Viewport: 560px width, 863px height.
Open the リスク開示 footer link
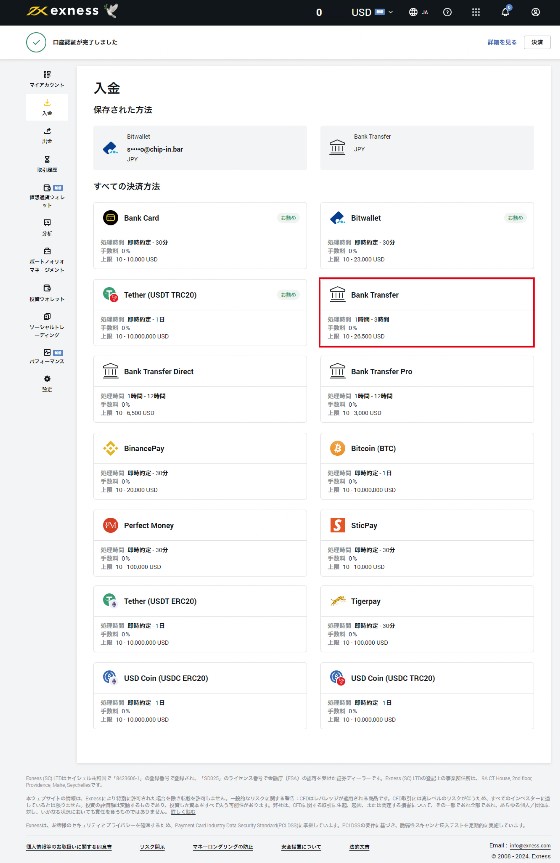click(153, 847)
